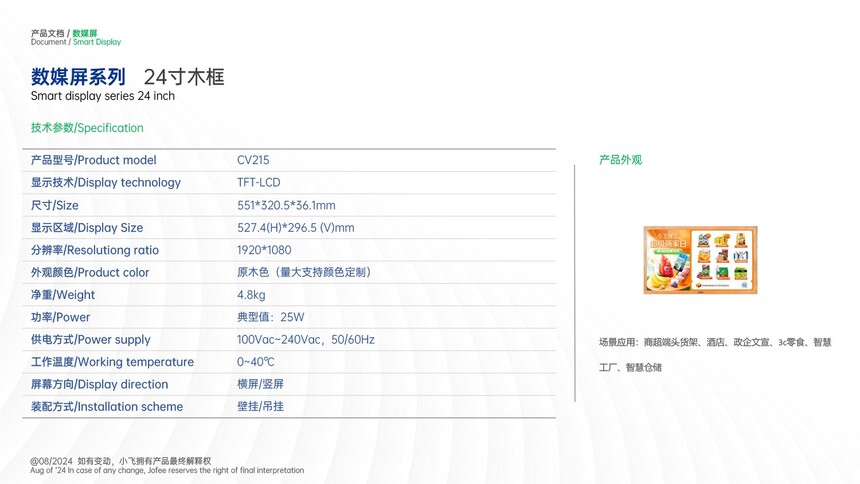Click the '屏幕方向/Display direction' label
The height and width of the screenshot is (484, 860).
[x=99, y=385]
